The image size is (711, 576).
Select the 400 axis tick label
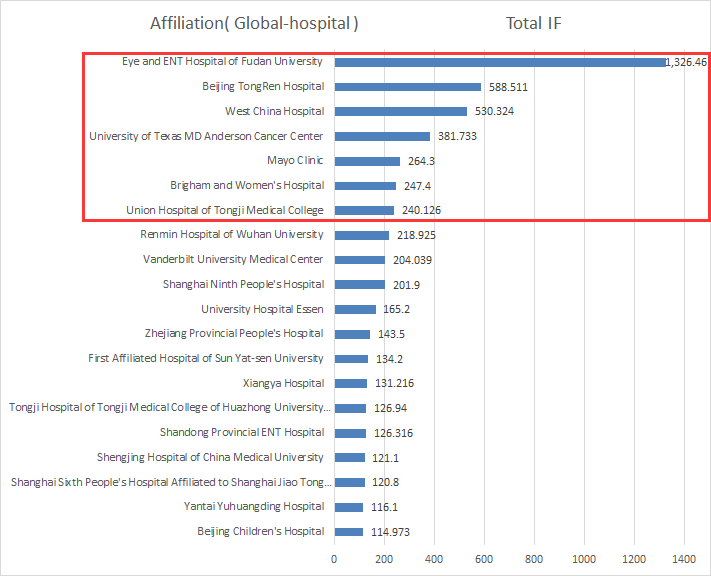pos(434,559)
